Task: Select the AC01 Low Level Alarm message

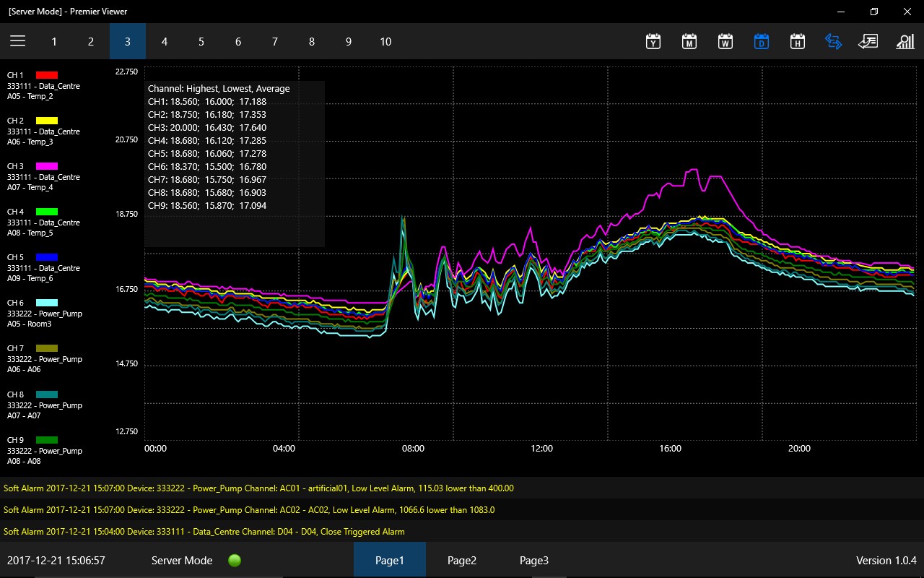Action: pos(258,488)
